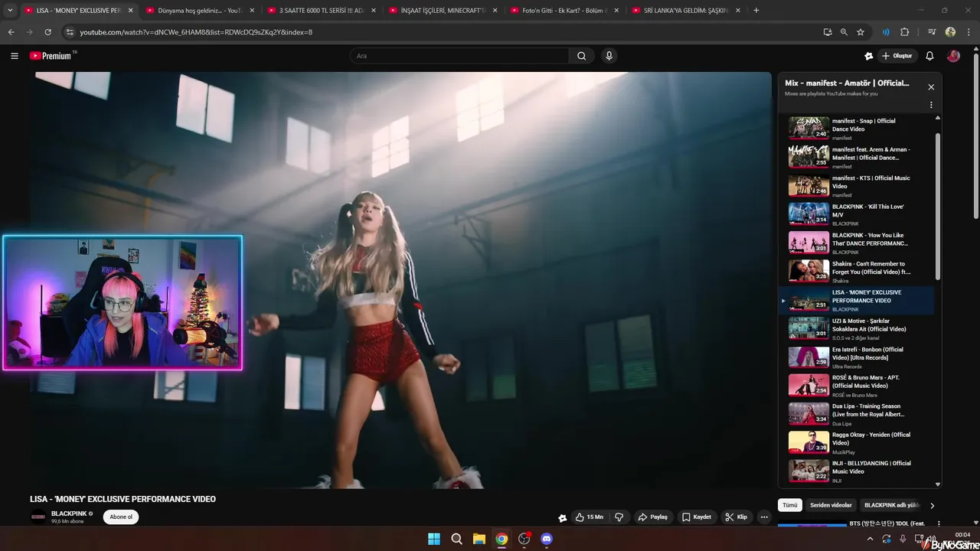Open Chrome profile avatar

coord(950,32)
